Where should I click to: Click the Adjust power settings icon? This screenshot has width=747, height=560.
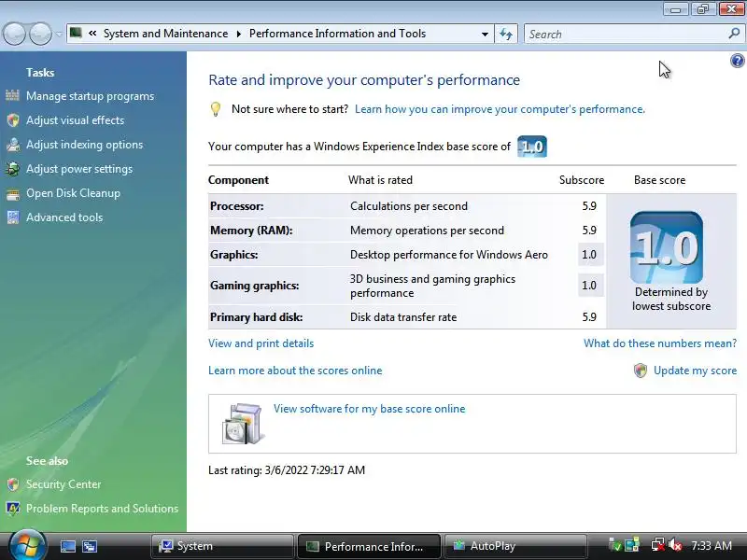coord(13,169)
